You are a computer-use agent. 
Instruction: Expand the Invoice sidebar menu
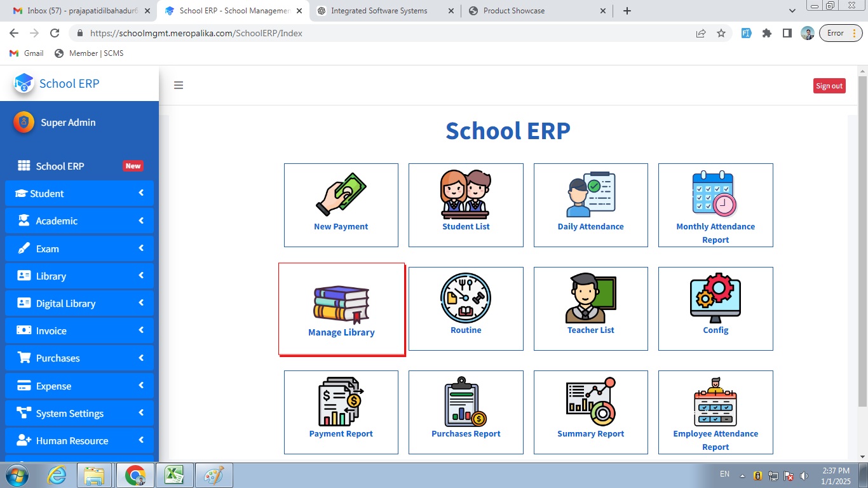pos(79,330)
